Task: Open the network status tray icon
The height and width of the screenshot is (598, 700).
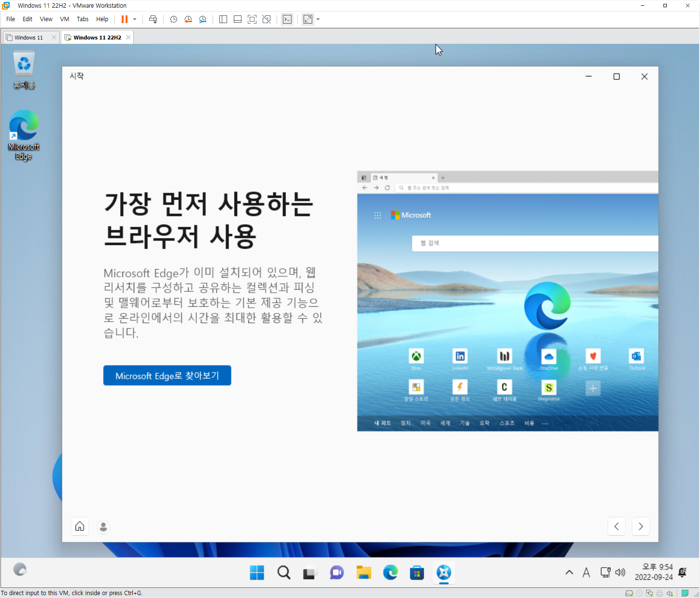Action: tap(605, 572)
